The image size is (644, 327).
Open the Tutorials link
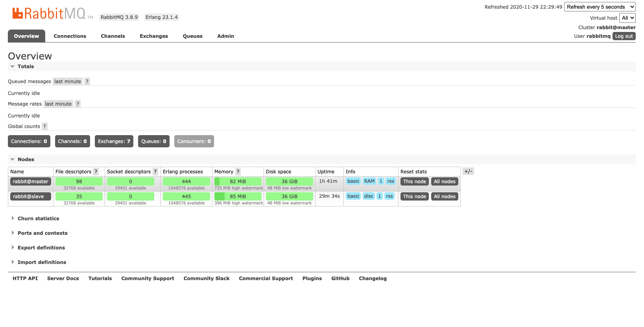click(100, 279)
